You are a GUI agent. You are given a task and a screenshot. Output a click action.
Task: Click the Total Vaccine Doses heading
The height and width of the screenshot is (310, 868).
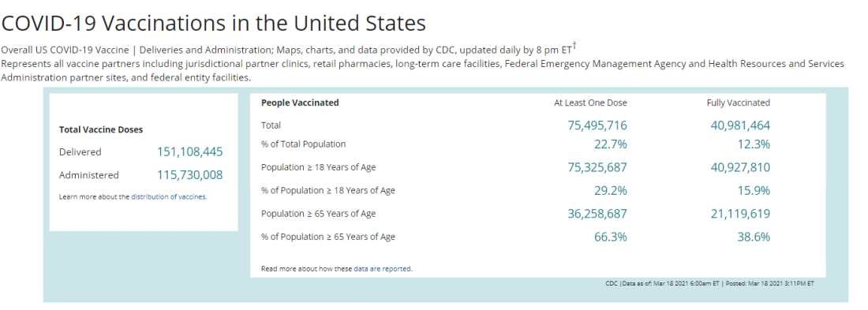101,129
